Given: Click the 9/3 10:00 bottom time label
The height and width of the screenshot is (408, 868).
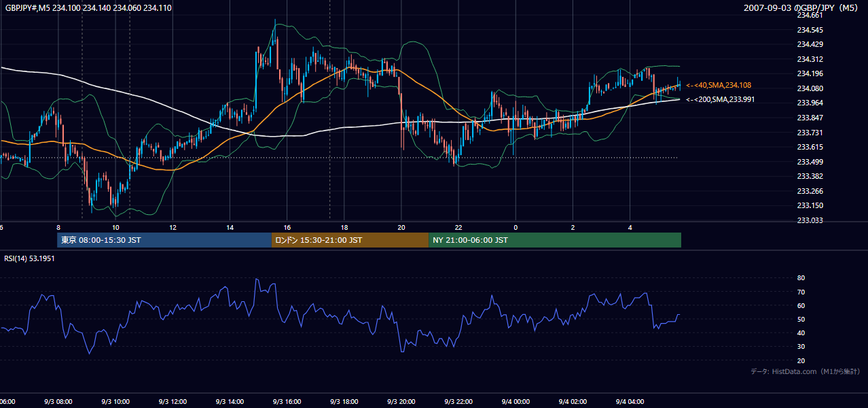Looking at the screenshot, I should (115, 402).
